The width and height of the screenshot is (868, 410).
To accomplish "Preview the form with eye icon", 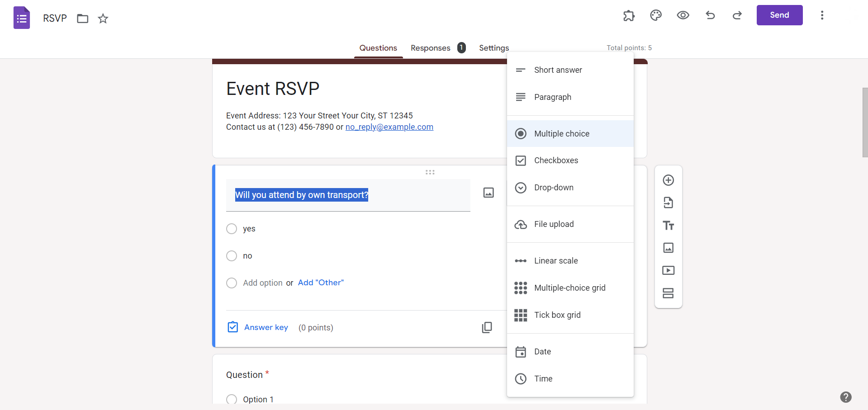I will point(683,15).
